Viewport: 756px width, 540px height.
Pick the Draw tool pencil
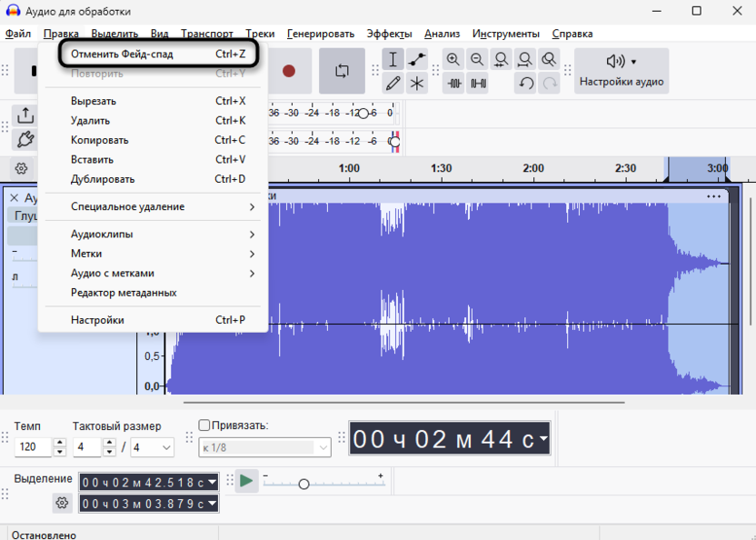click(393, 83)
